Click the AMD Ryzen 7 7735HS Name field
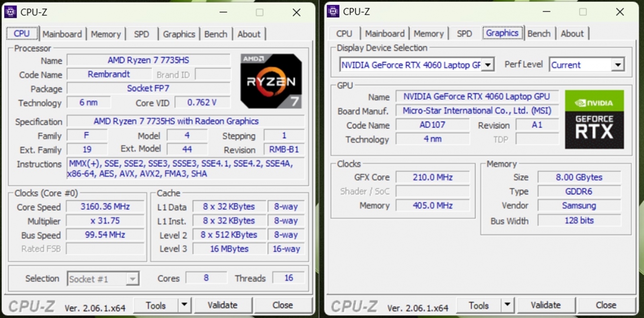 (x=148, y=60)
